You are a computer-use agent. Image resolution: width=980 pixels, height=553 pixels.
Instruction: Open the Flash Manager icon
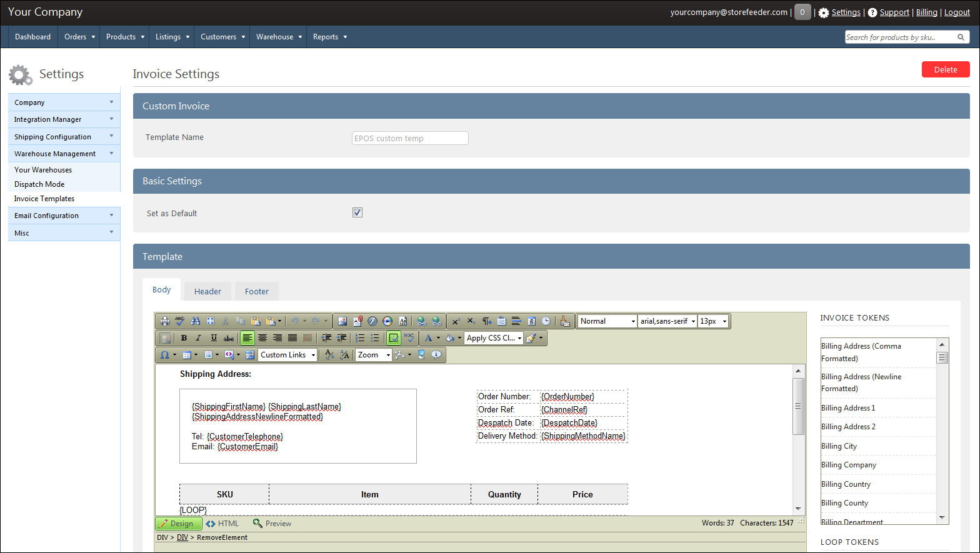(372, 321)
